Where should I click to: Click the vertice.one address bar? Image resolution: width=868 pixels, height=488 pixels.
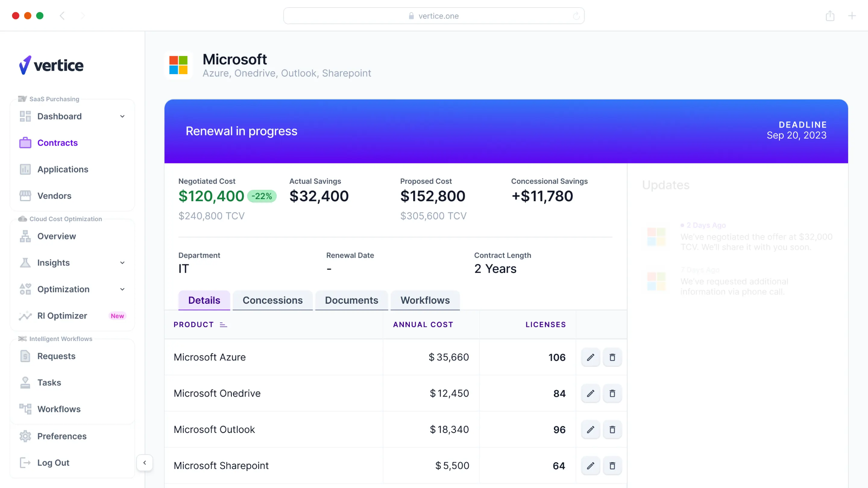[434, 16]
